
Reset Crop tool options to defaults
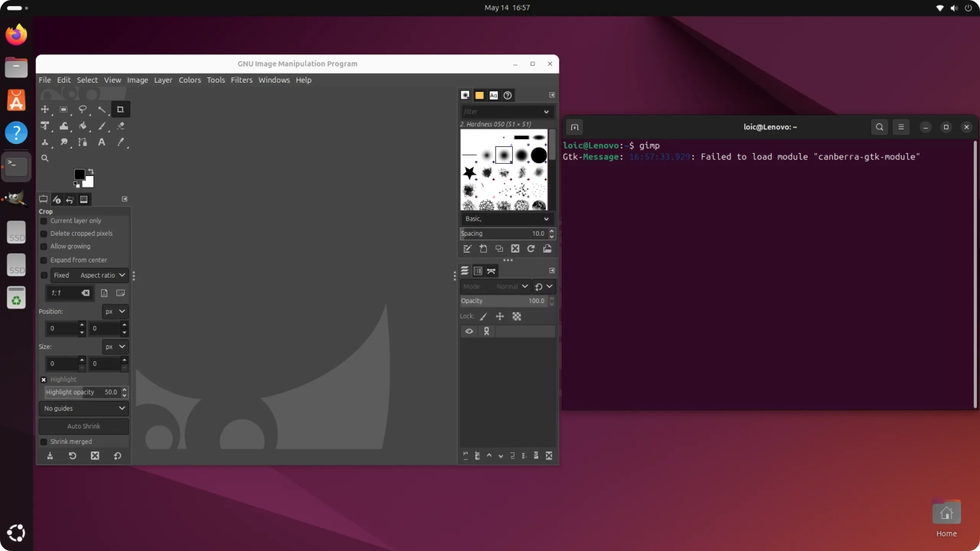point(117,455)
